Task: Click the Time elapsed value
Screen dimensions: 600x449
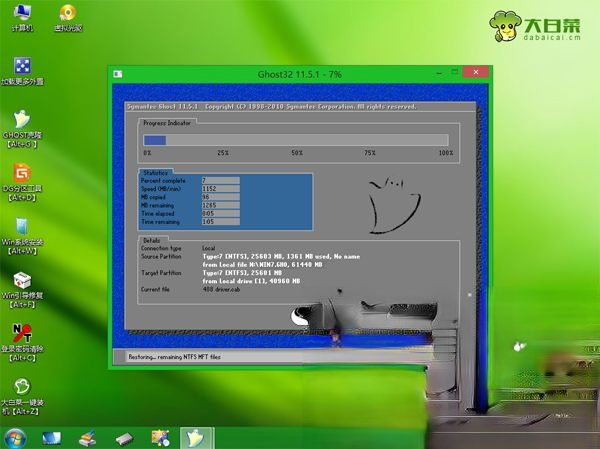Action: pos(221,214)
